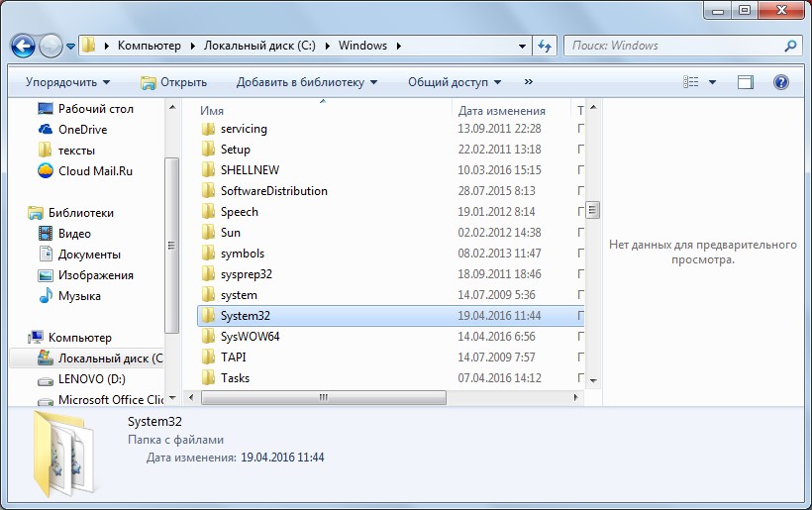Select the symbols folder icon
This screenshot has width=812, height=510.
pos(208,254)
